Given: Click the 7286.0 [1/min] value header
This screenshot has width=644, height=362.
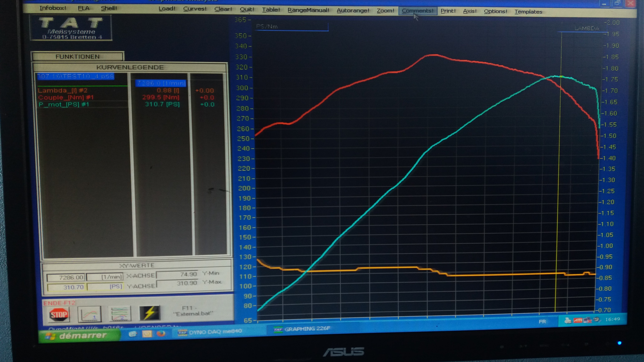Looking at the screenshot, I should 161,83.
